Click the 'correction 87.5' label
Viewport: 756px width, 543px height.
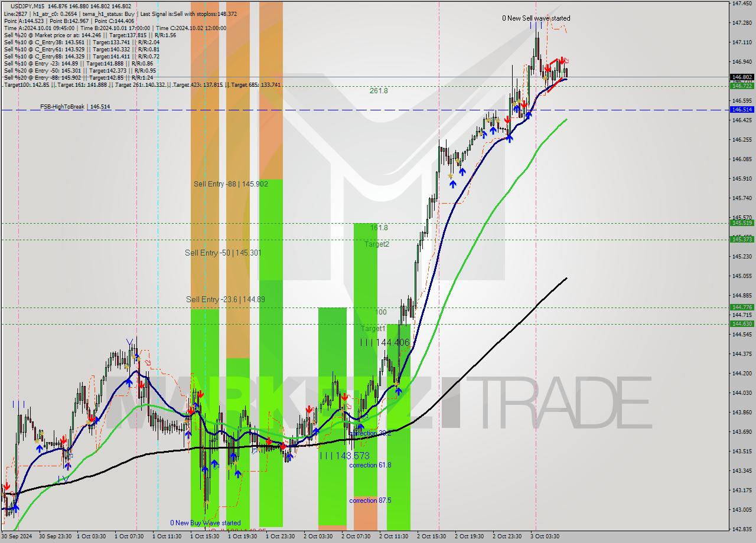[370, 501]
